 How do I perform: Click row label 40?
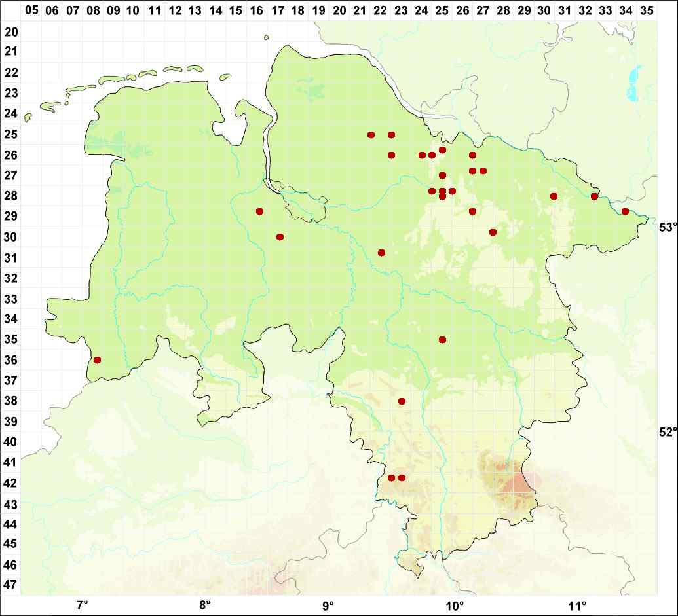tap(11, 442)
